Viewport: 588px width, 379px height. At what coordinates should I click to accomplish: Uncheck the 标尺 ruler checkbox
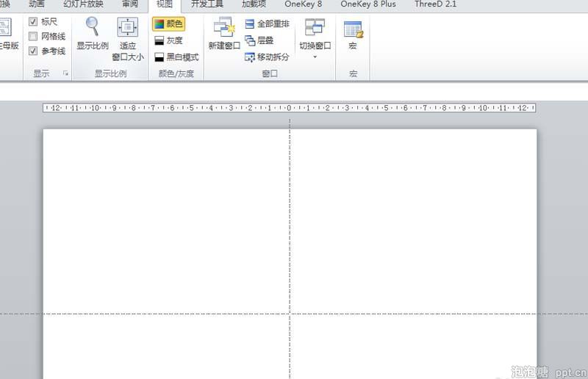(x=33, y=22)
